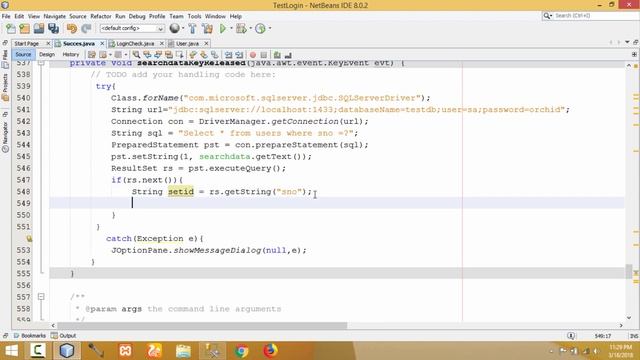Click the Profile Project icon
This screenshot has height=360, width=640.
(260, 28)
